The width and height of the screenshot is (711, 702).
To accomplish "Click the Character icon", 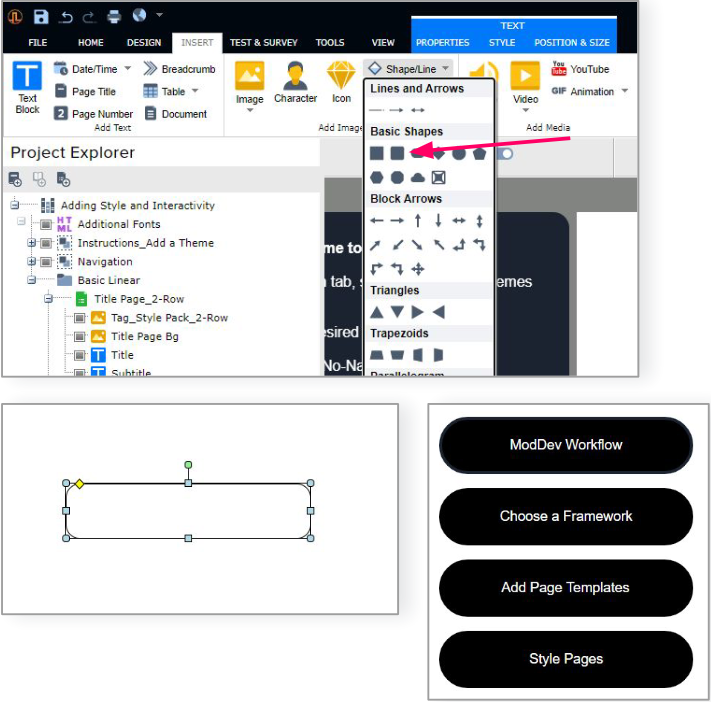I will [295, 82].
